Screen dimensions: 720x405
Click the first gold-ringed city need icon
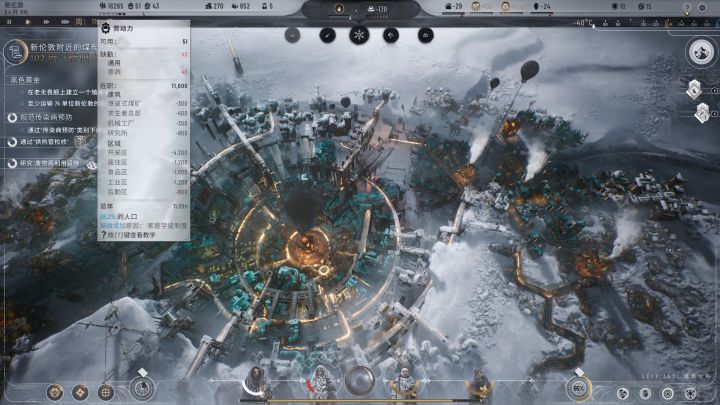coord(476,6)
